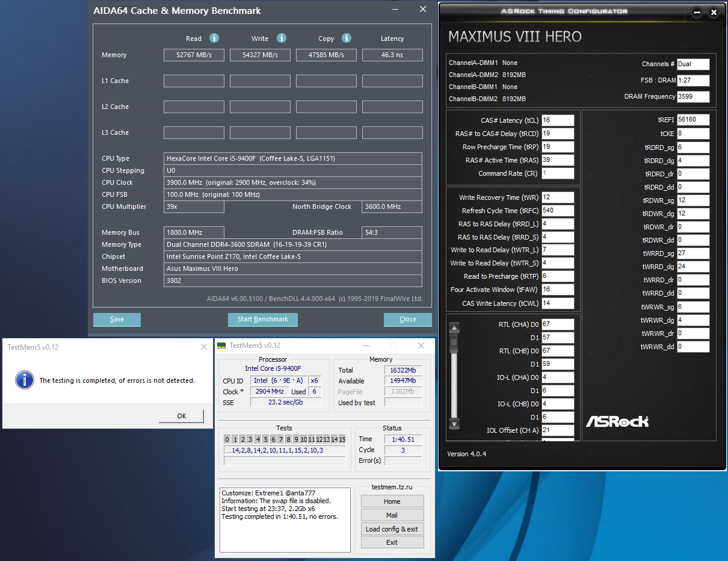
Task: Click the tREFI field showing 56160
Action: click(693, 120)
